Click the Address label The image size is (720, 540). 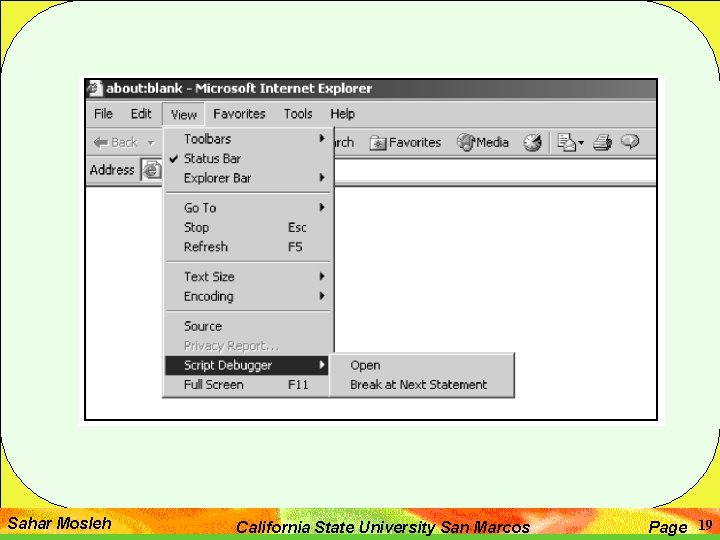tap(112, 170)
